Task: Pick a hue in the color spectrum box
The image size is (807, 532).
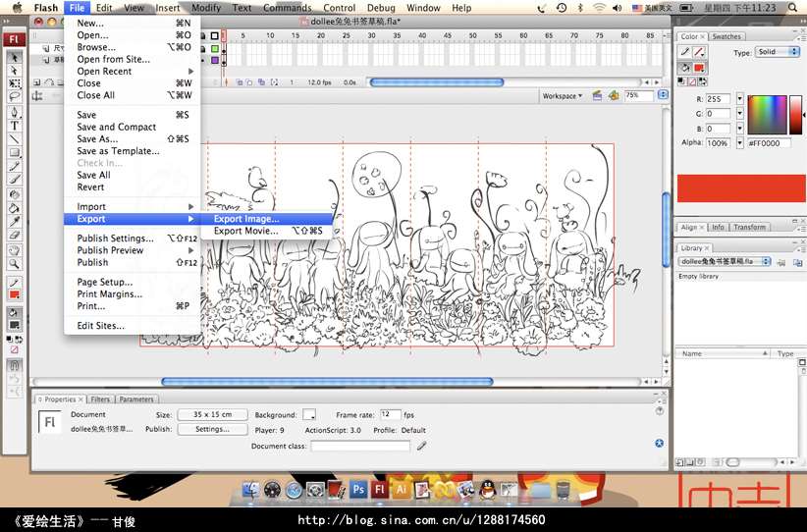Action: tap(768, 114)
